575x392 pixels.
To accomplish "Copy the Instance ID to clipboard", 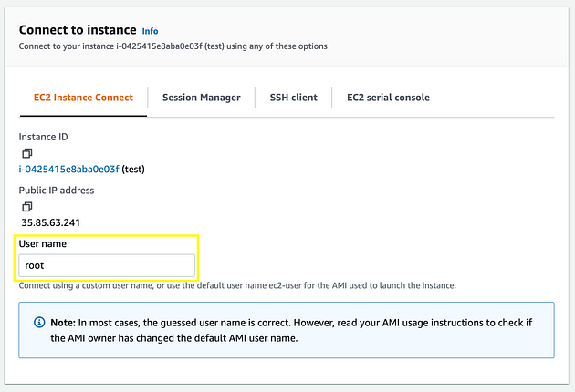I will pos(26,153).
